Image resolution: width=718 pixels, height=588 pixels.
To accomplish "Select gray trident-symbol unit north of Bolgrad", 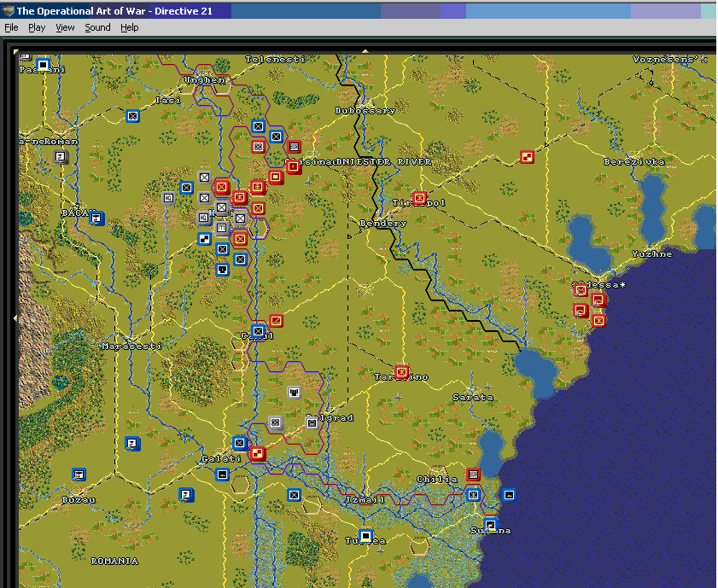I will (x=294, y=393).
